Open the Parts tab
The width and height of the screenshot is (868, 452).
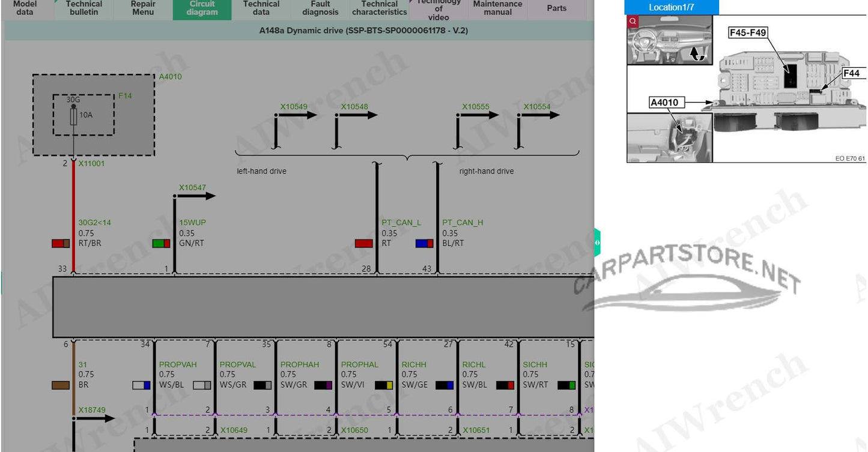click(x=556, y=8)
